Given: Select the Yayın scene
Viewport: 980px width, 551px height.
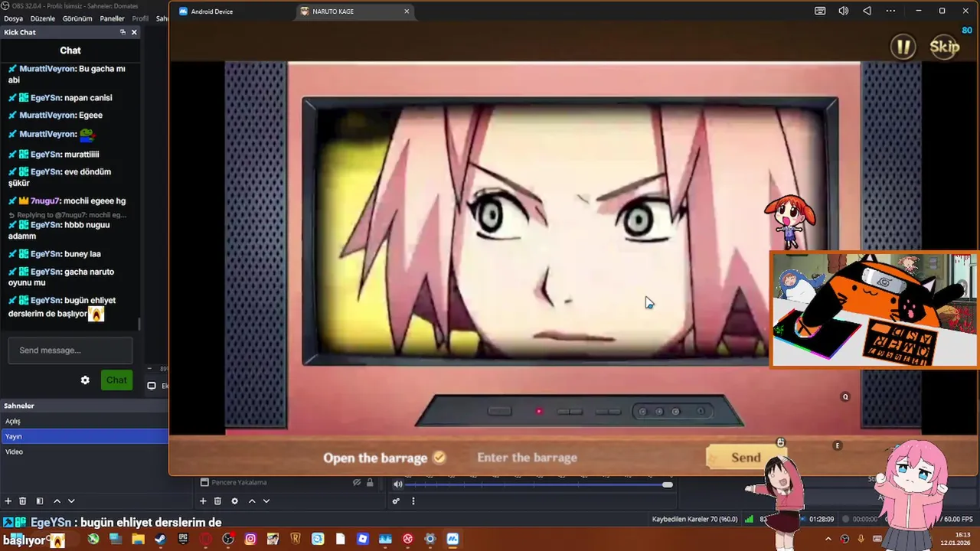Looking at the screenshot, I should (84, 436).
